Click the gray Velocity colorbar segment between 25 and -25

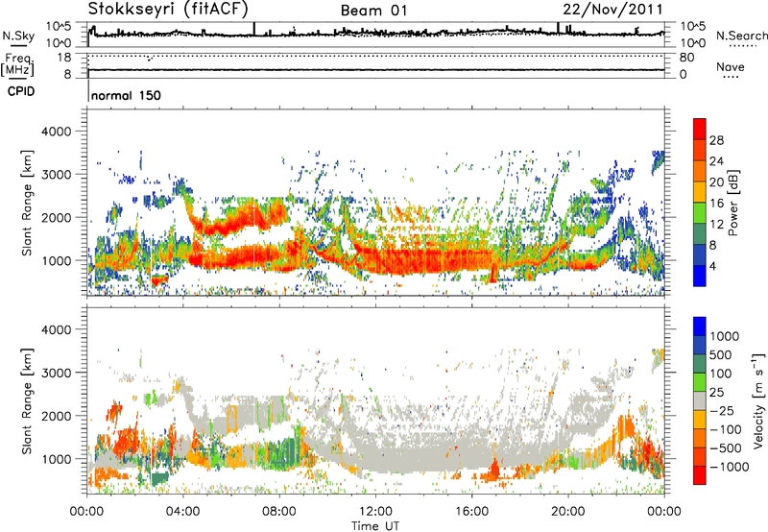[x=700, y=400]
